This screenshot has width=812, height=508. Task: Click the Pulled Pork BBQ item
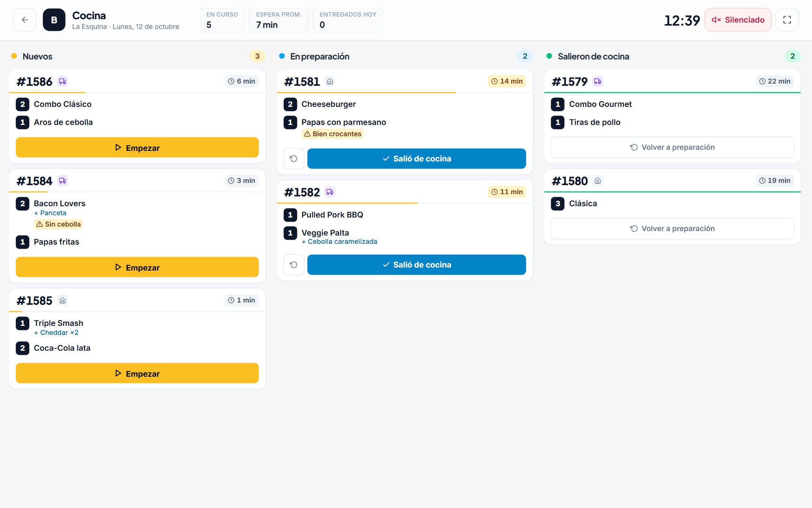(x=332, y=215)
